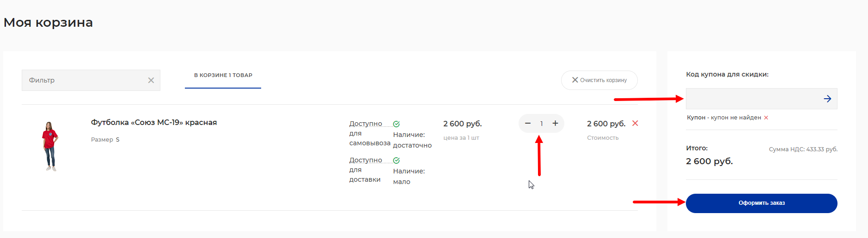Apply the coupon with the arrow icon
Screen dimensions: 868x238
tap(827, 99)
